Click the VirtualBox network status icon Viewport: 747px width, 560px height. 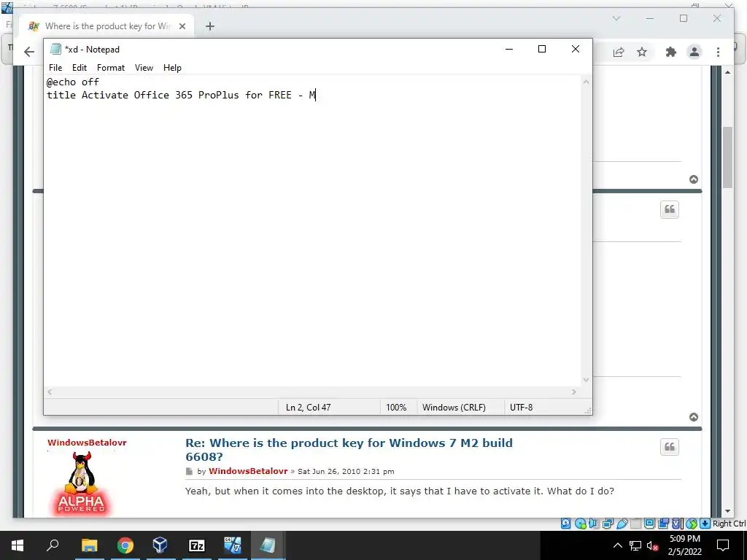(x=608, y=524)
